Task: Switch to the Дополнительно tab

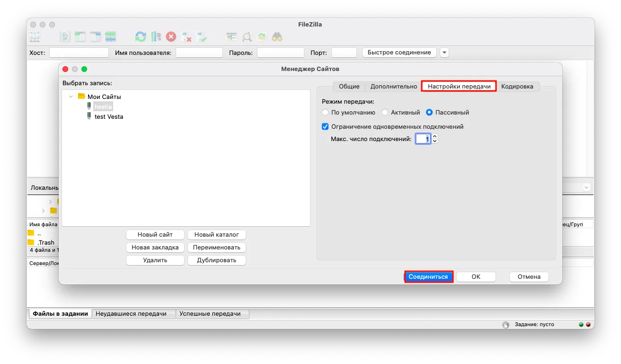Action: [x=394, y=87]
